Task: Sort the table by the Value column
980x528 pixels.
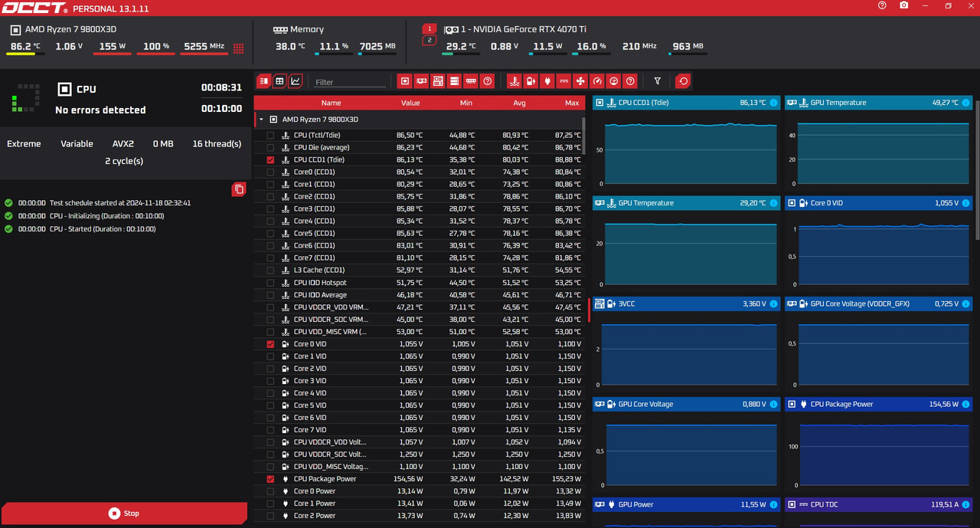Action: click(x=410, y=103)
